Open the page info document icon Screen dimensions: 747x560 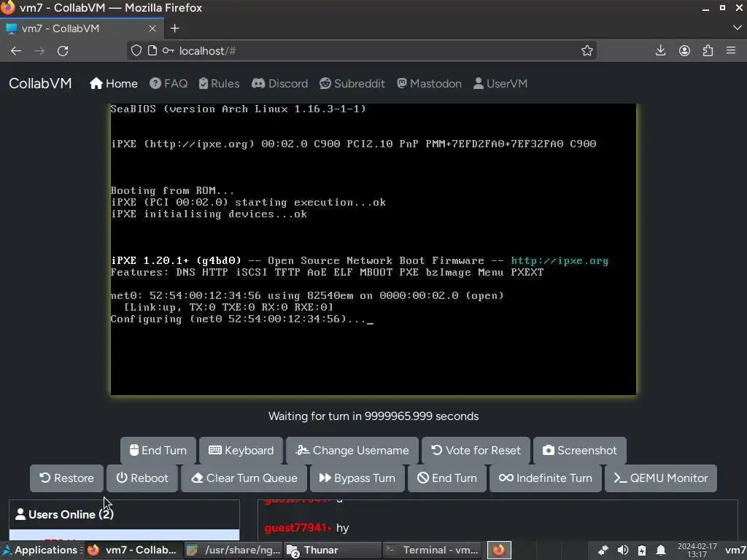152,50
